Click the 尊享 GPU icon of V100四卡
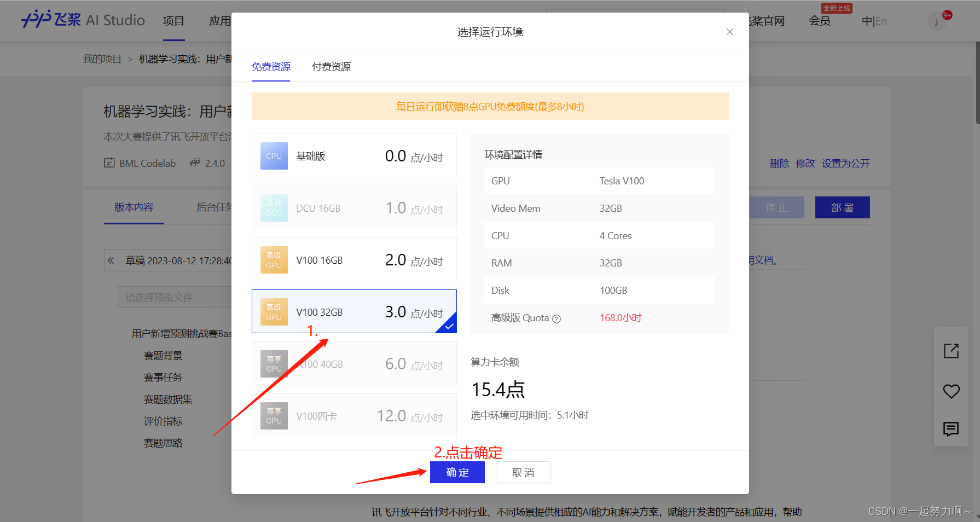Viewport: 980px width, 522px height. pos(274,416)
